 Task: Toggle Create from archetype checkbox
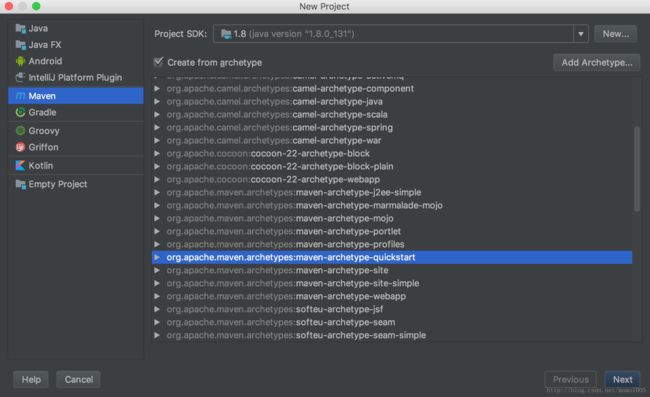point(158,62)
